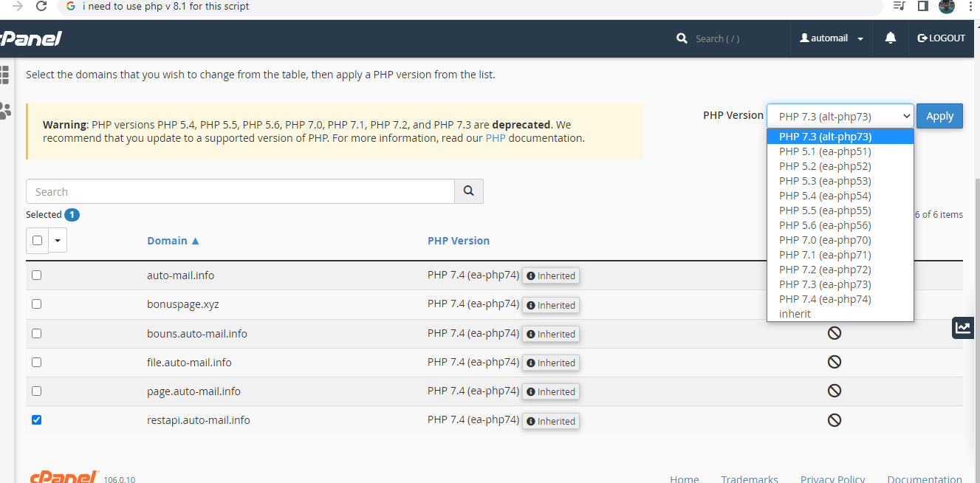Screen dimensions: 980x483
Task: Click the cPanel logo in header
Action: [x=31, y=38]
